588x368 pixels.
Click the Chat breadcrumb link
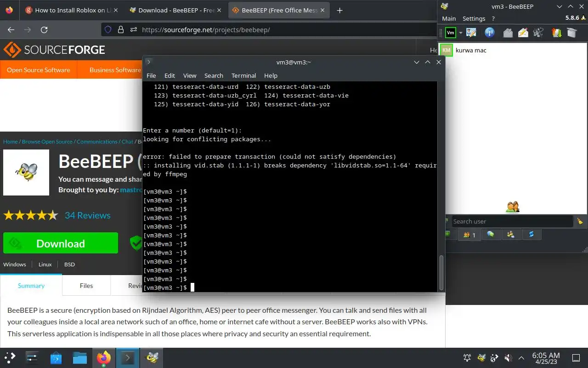click(x=127, y=142)
